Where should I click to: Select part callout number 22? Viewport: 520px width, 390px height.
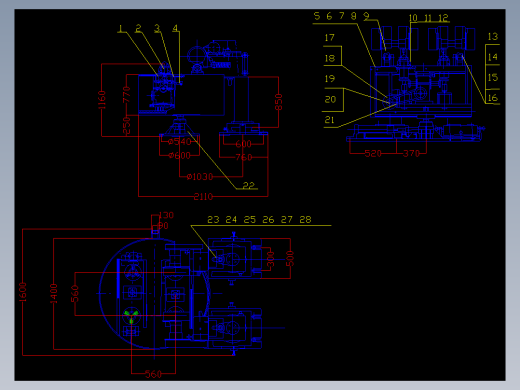pos(249,185)
